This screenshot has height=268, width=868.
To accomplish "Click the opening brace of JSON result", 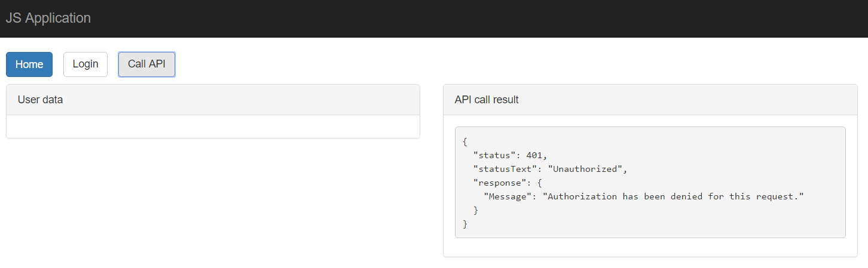I will [465, 141].
